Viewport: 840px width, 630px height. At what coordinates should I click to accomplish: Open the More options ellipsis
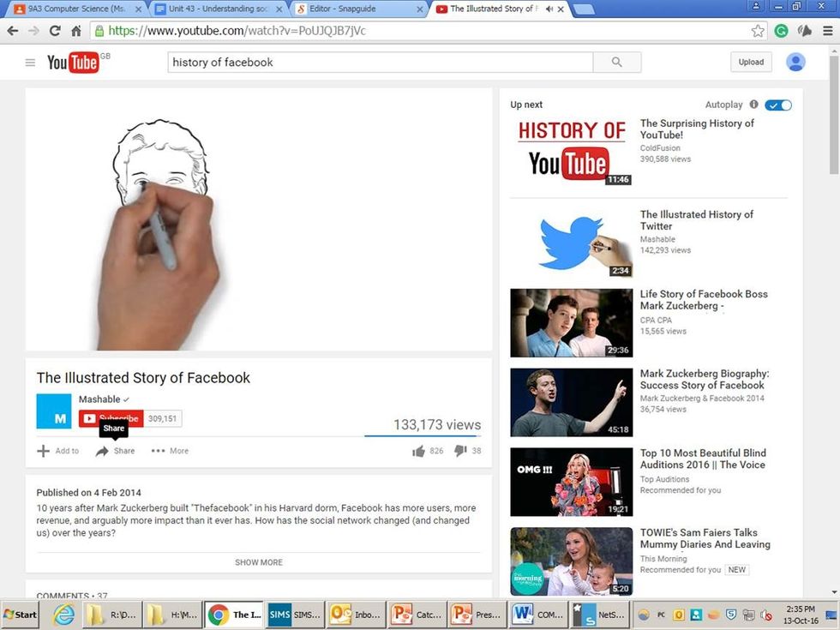[158, 451]
